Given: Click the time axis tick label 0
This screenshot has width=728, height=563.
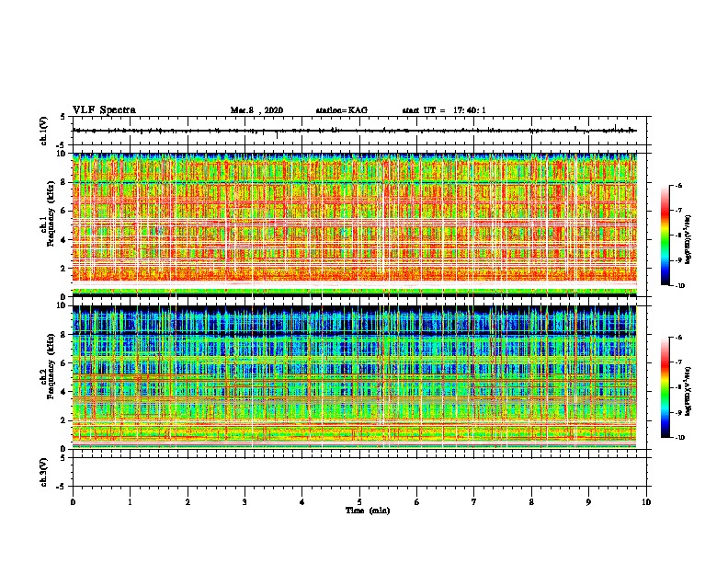Looking at the screenshot, I should [x=73, y=502].
